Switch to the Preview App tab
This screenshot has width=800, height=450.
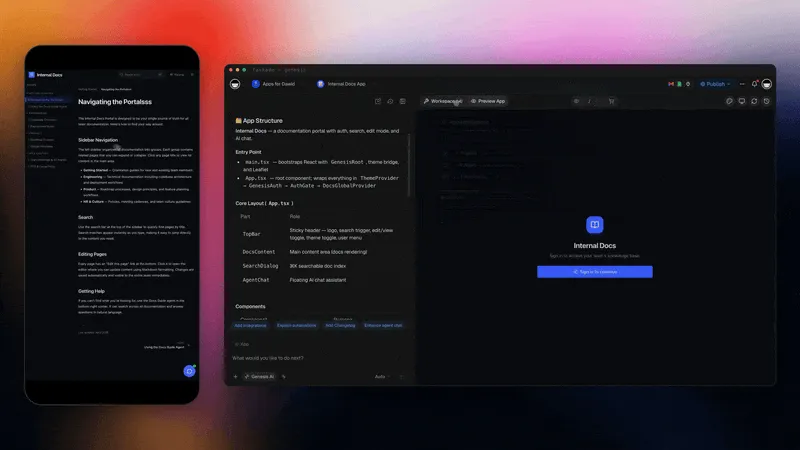click(488, 101)
